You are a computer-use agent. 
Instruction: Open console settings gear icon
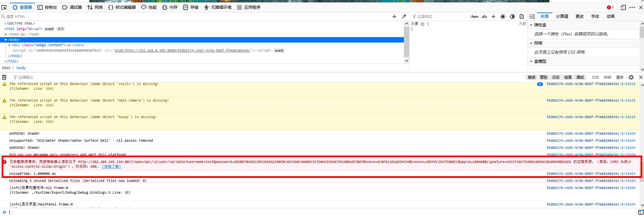tap(631, 77)
